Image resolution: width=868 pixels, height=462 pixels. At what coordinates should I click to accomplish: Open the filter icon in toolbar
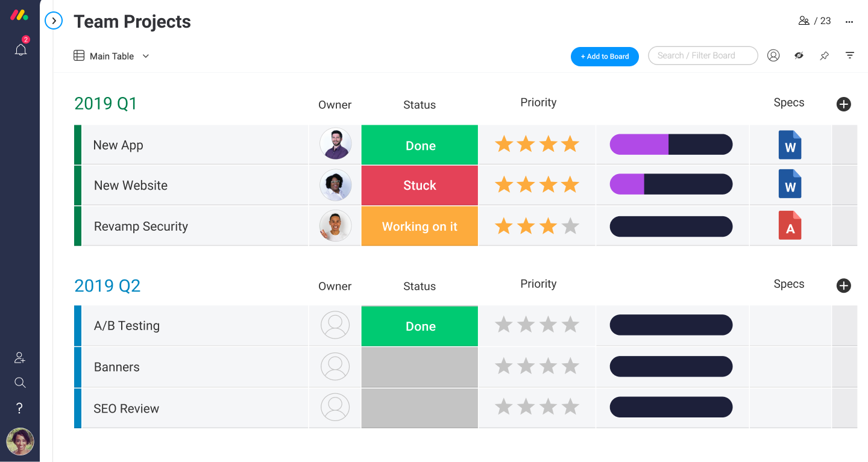click(x=850, y=55)
